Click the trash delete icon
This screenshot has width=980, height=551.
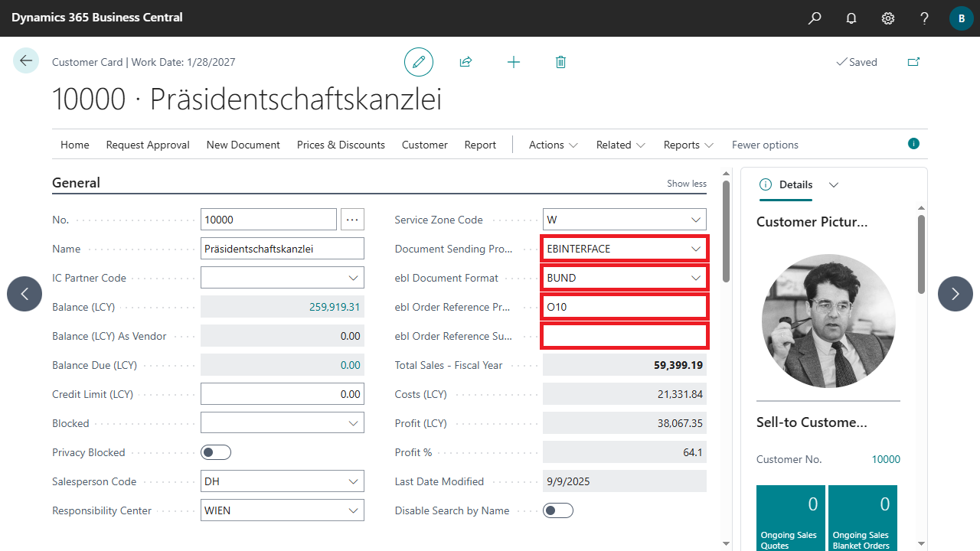(560, 62)
